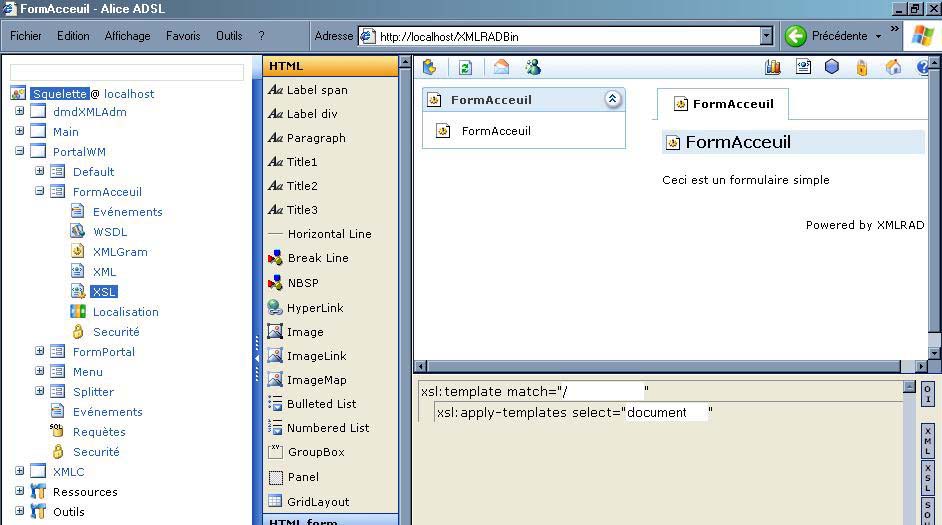Click the green messenger user toolbar icon
This screenshot has height=525, width=942.
tap(532, 67)
